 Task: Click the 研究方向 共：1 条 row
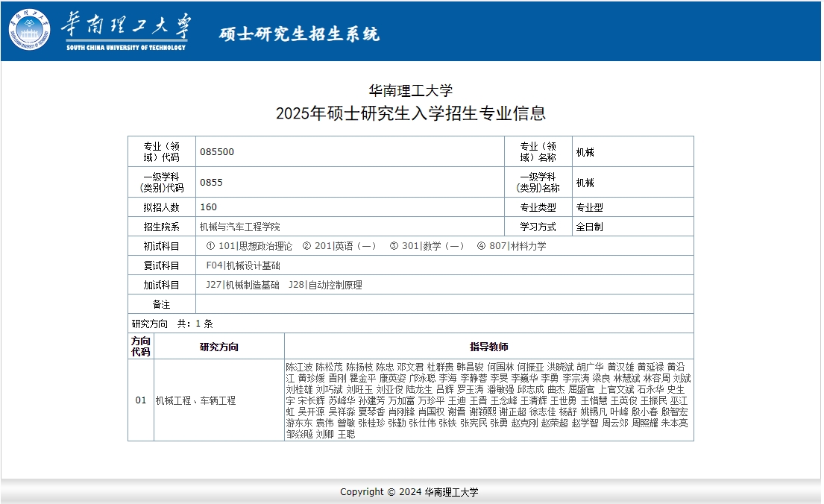[410, 324]
